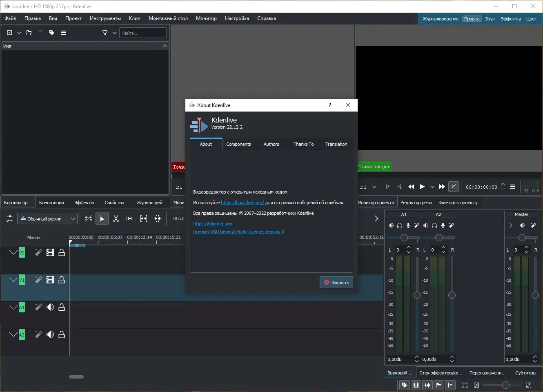543x392 pixels.
Task: Open play options dropdown arrow in project monitor
Action: (432, 187)
